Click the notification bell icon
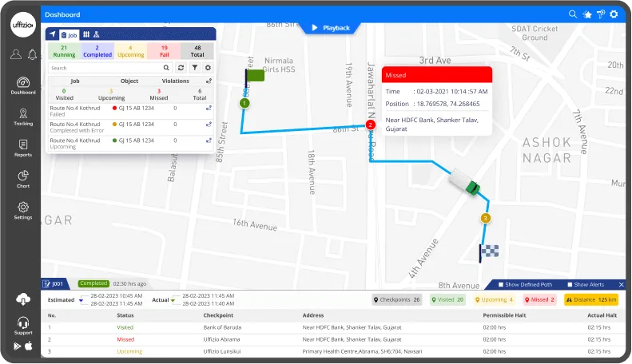 point(32,54)
